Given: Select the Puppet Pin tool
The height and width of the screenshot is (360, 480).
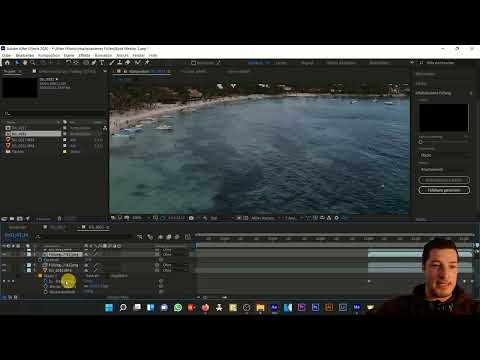Looking at the screenshot, I should (x=147, y=62).
